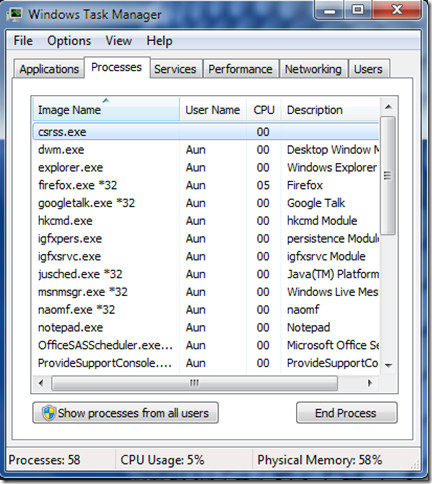The image size is (432, 484).
Task: Click the horizontal scrollbar left arrow
Action: point(41,383)
